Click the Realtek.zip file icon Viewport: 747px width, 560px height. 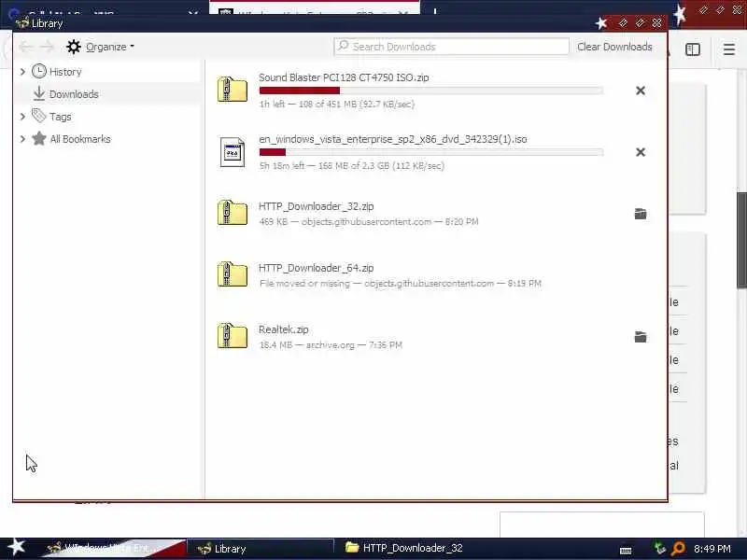point(233,335)
